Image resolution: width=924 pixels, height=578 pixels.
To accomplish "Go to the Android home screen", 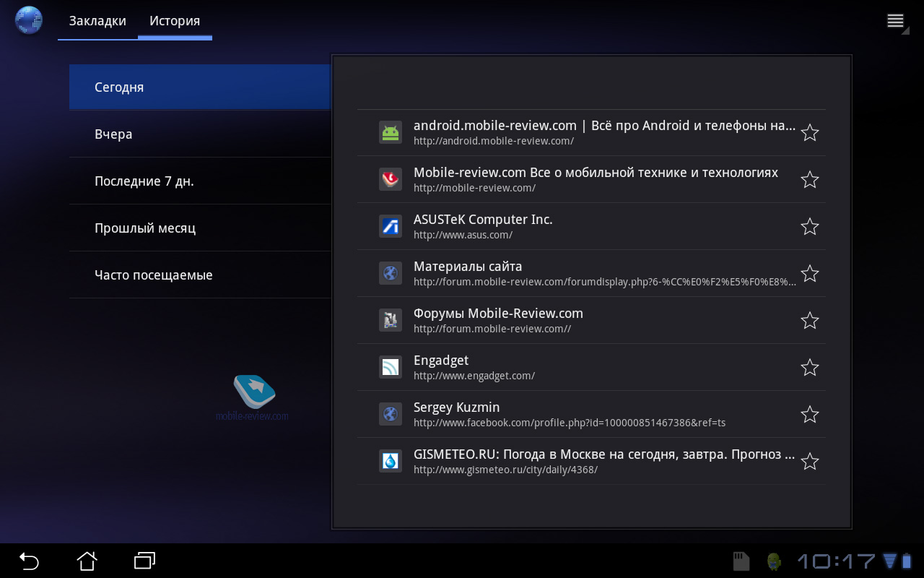I will pyautogui.click(x=87, y=561).
